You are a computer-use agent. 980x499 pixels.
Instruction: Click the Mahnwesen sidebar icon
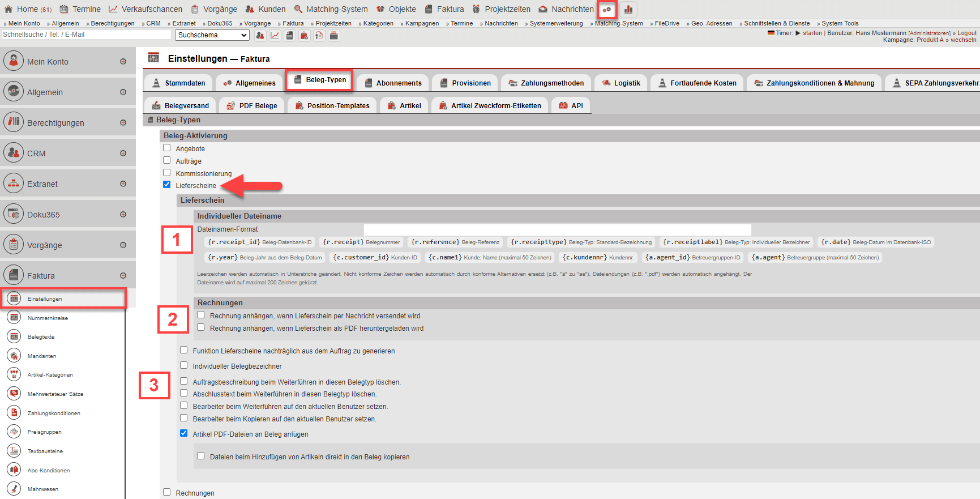coord(14,489)
